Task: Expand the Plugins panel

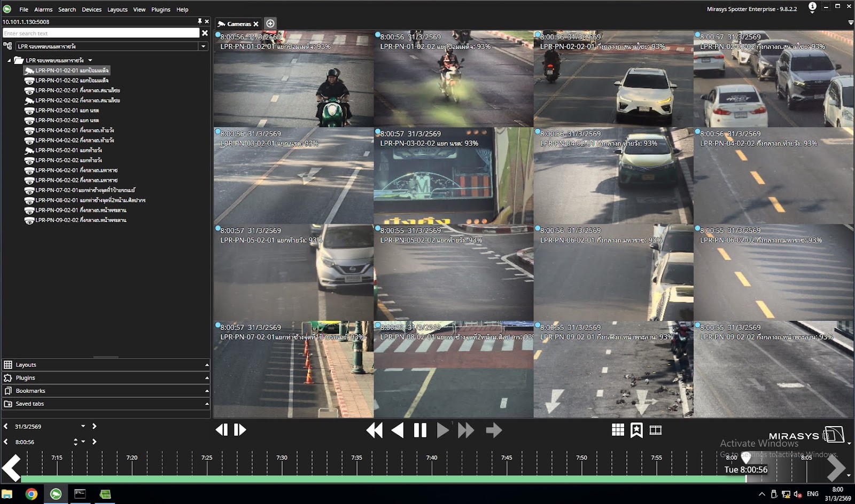Action: tap(106, 377)
